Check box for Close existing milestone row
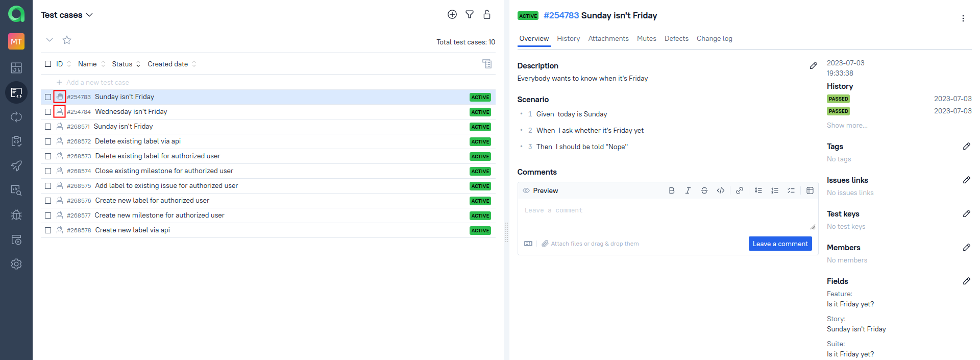This screenshot has width=980, height=360. [x=48, y=171]
